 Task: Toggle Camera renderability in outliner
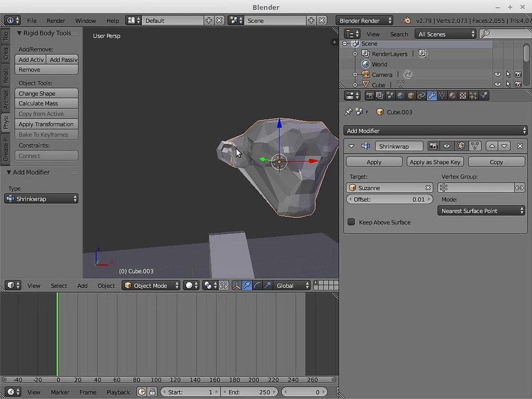click(x=518, y=74)
